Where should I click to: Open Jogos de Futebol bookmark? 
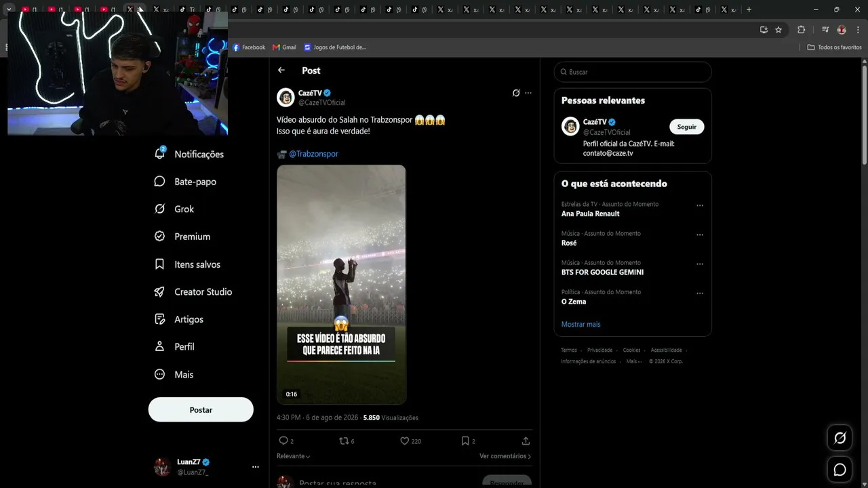point(335,47)
